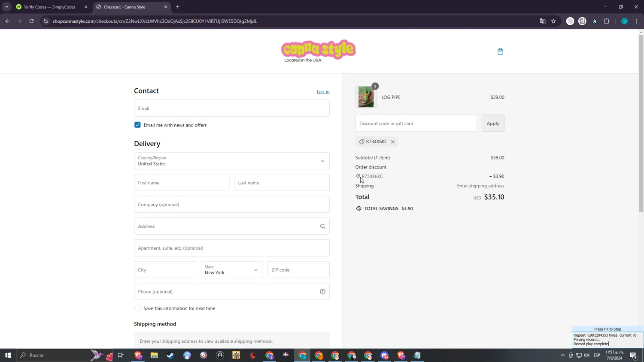Show hidden system tray icons
Screen dimensions: 644x362
point(563,355)
